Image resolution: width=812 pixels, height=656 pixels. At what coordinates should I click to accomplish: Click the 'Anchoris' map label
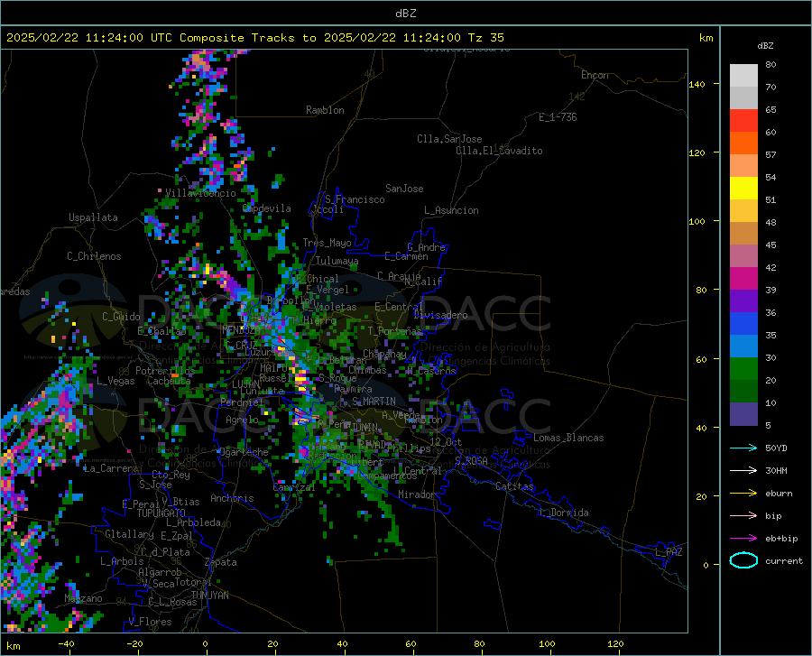pyautogui.click(x=232, y=498)
